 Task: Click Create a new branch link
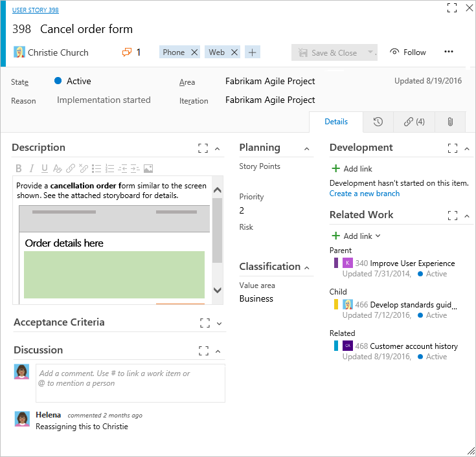(x=365, y=194)
